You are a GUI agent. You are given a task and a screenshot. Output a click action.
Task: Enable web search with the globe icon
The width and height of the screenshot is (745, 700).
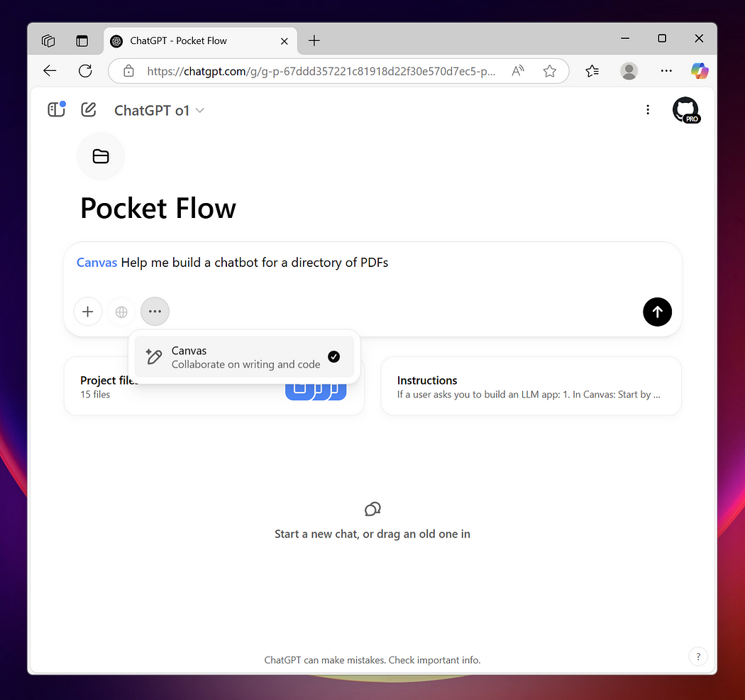pyautogui.click(x=121, y=311)
